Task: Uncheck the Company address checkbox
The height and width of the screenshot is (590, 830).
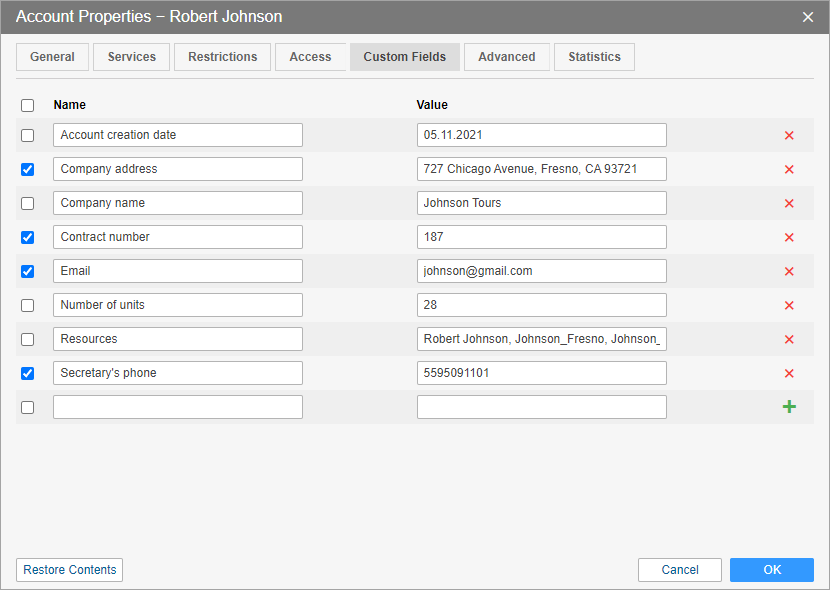Action: (28, 169)
